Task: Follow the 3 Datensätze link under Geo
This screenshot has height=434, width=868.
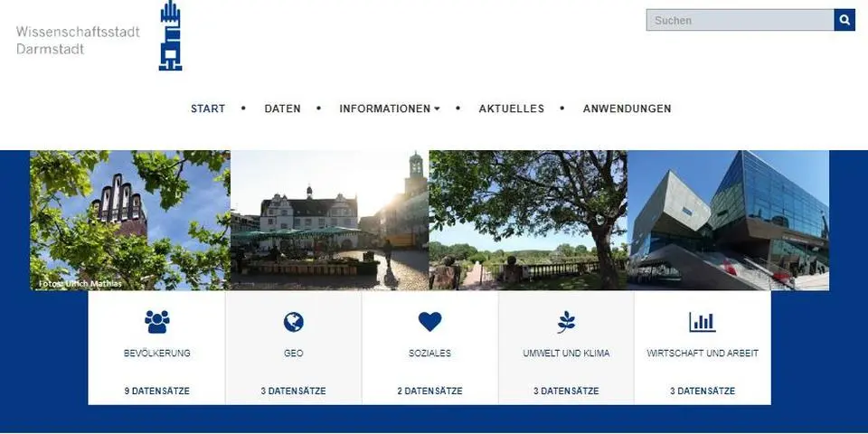Action: point(293,391)
